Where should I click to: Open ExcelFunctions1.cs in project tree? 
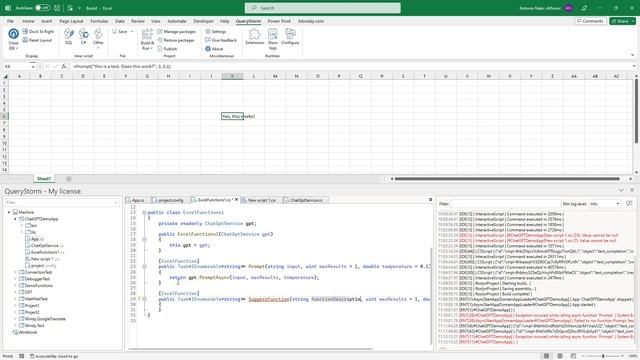tap(45, 252)
